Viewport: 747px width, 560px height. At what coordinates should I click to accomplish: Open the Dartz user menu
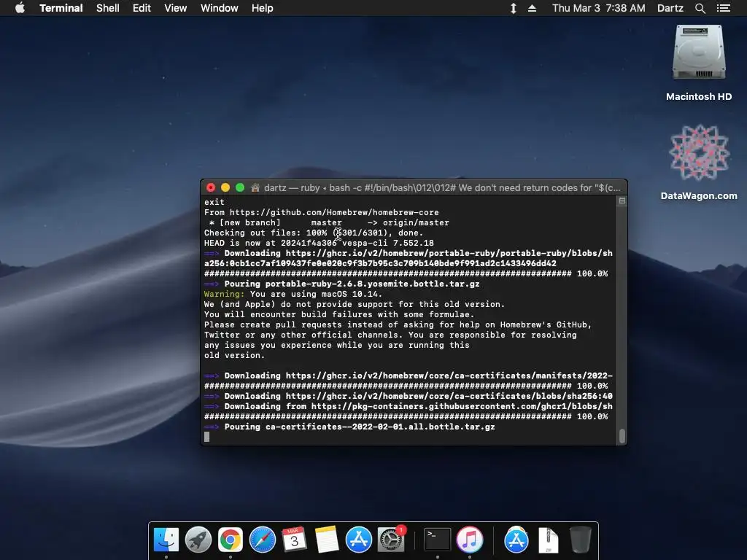coord(670,8)
